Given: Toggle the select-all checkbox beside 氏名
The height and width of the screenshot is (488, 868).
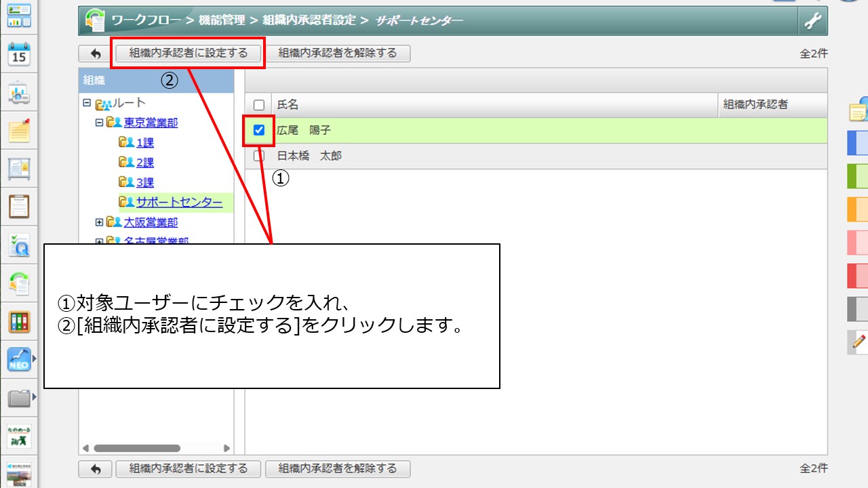Looking at the screenshot, I should (258, 105).
